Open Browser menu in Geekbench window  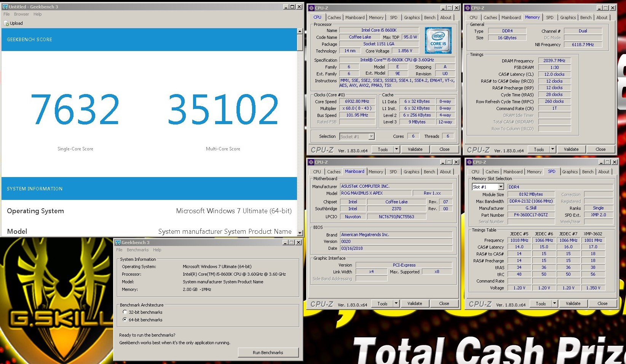click(21, 14)
